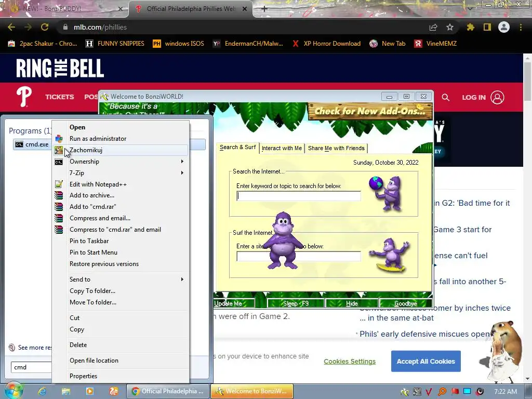Switch to Interact with Me tab
The height and width of the screenshot is (399, 532).
(282, 148)
